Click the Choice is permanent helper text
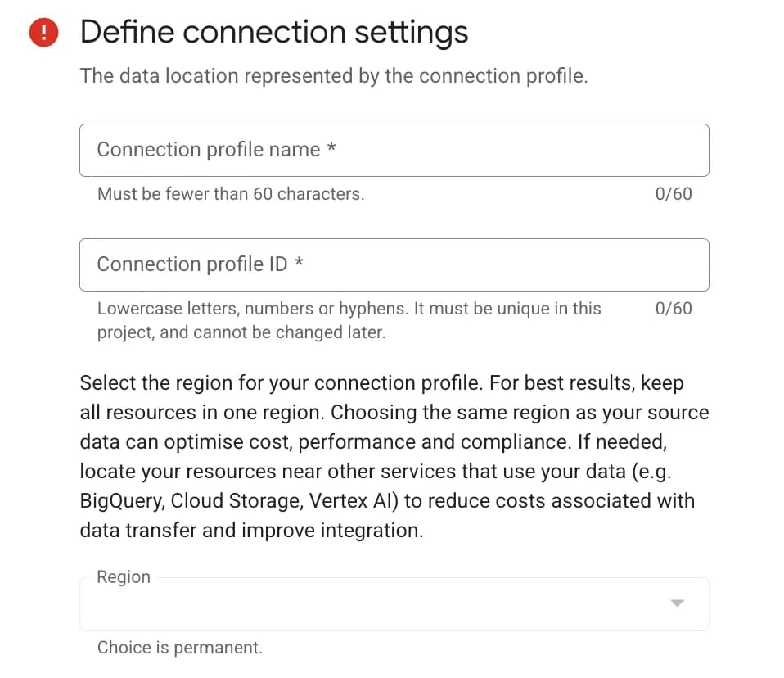The image size is (784, 678). coord(179,647)
